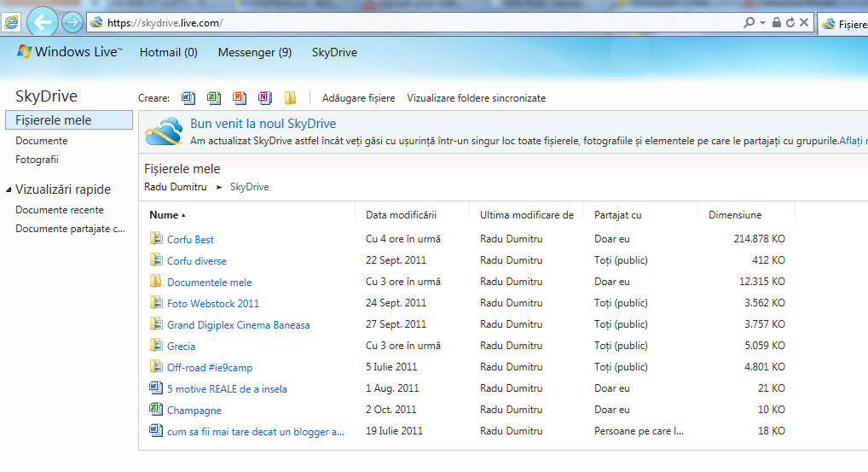Open Corfu diverse folder link
868x472 pixels.
click(196, 261)
